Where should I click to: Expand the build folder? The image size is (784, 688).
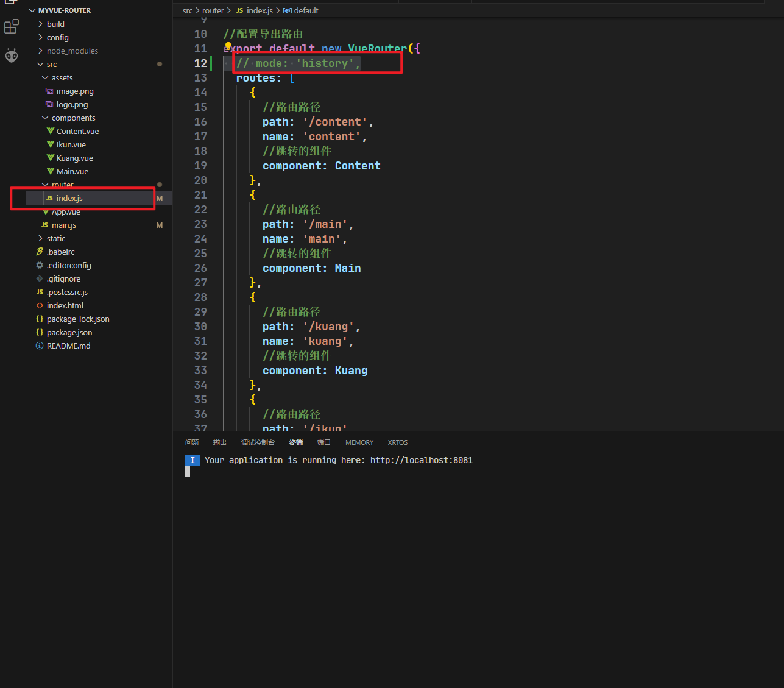(41, 24)
